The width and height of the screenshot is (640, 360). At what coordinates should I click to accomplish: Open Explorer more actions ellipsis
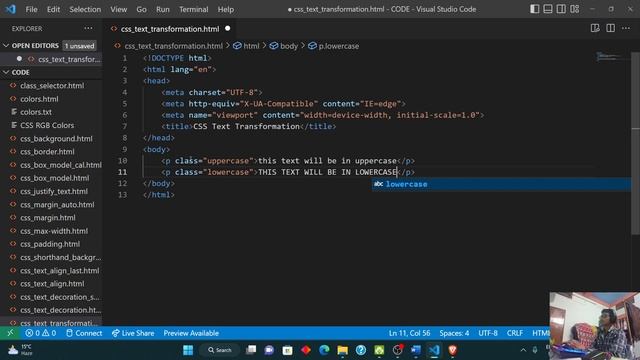click(88, 29)
